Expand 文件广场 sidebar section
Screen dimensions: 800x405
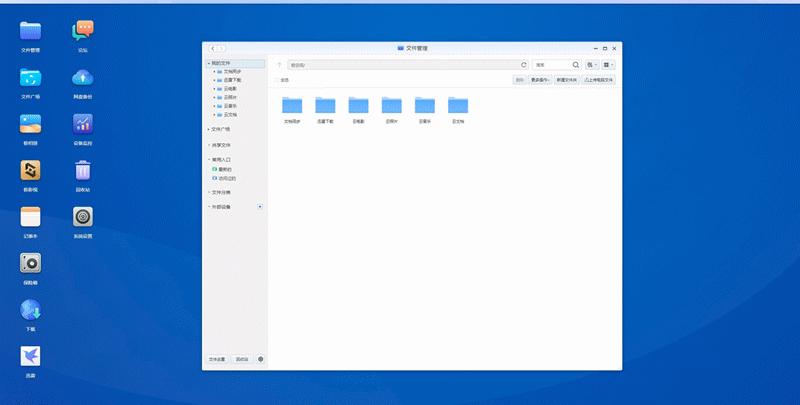point(208,129)
